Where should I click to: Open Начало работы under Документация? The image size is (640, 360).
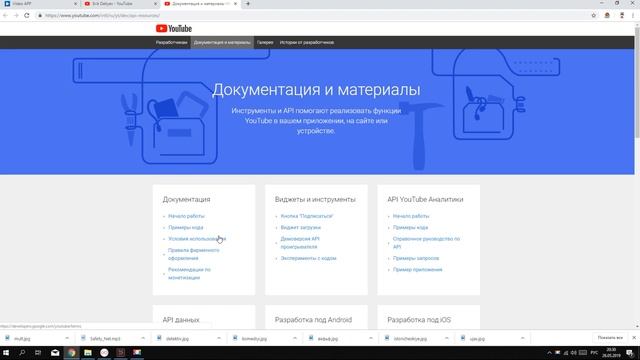click(187, 216)
